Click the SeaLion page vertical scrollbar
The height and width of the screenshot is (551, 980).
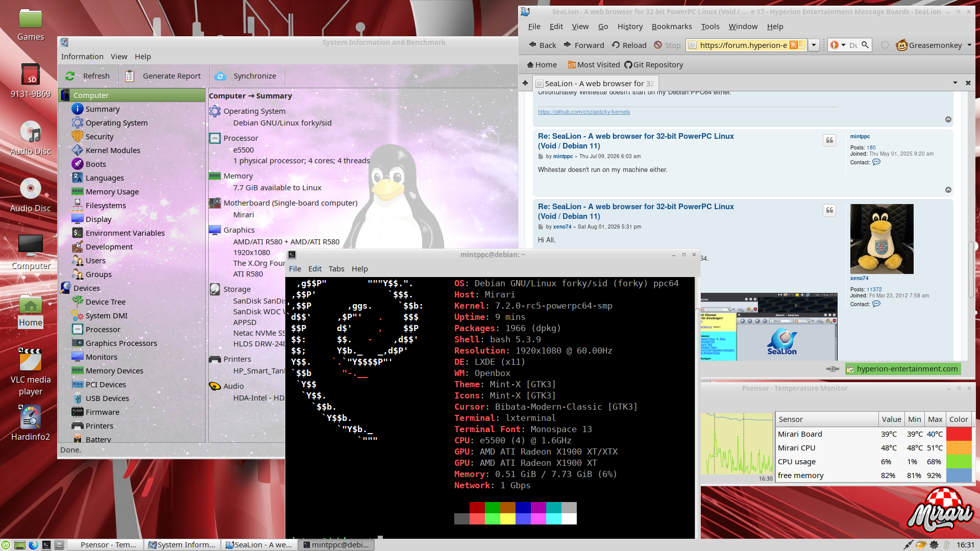click(x=971, y=269)
